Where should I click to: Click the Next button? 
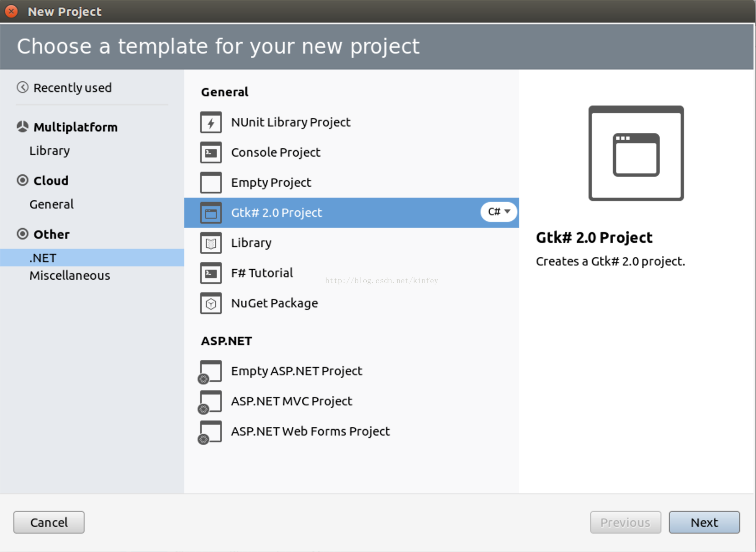tap(704, 522)
